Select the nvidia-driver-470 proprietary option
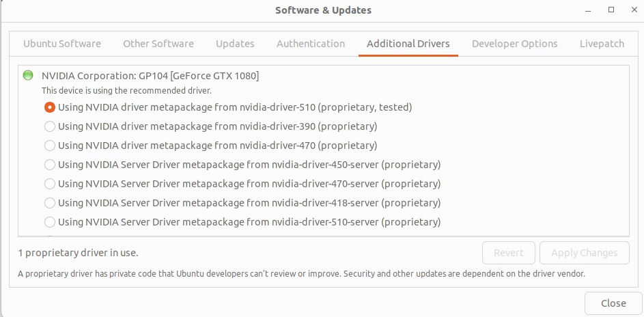This screenshot has height=317, width=644. coord(50,146)
